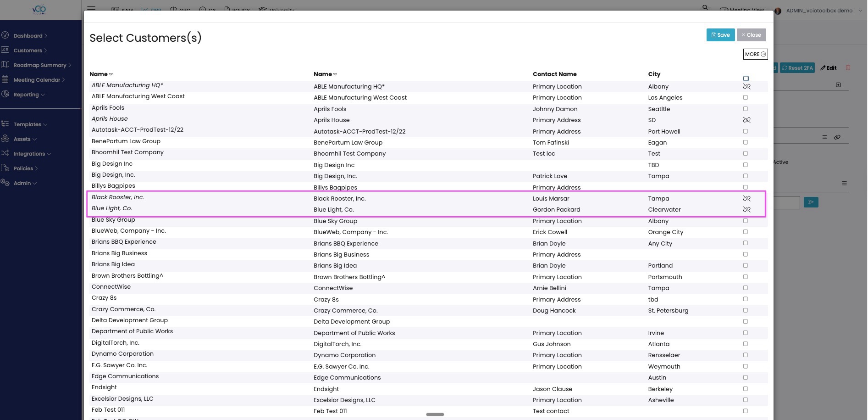Click the Contact Name column header
This screenshot has height=420, width=868.
(x=554, y=74)
